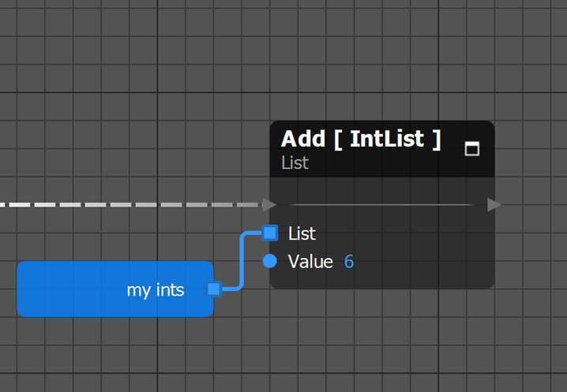Click the flow input arrow of Add node
Image resolution: width=567 pixels, height=392 pixels.
click(269, 204)
